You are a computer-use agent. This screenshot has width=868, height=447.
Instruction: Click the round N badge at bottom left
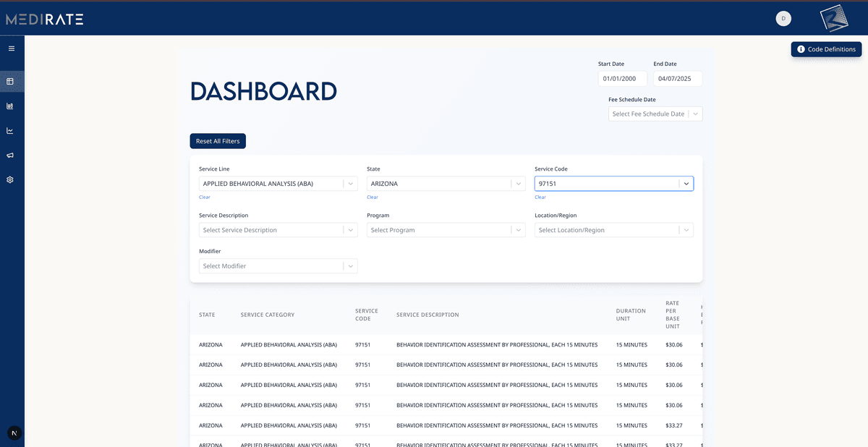[x=14, y=433]
